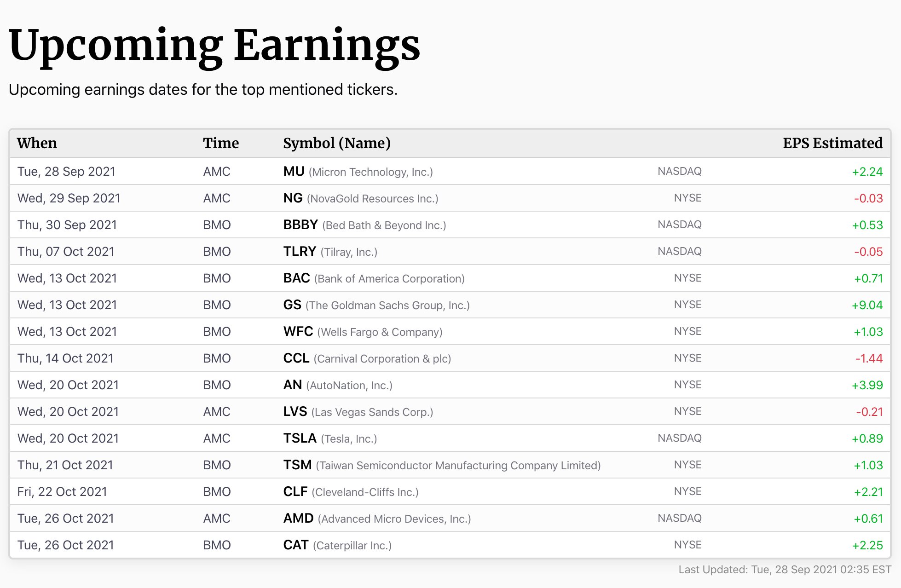Click the MU ticker symbol link

[294, 172]
